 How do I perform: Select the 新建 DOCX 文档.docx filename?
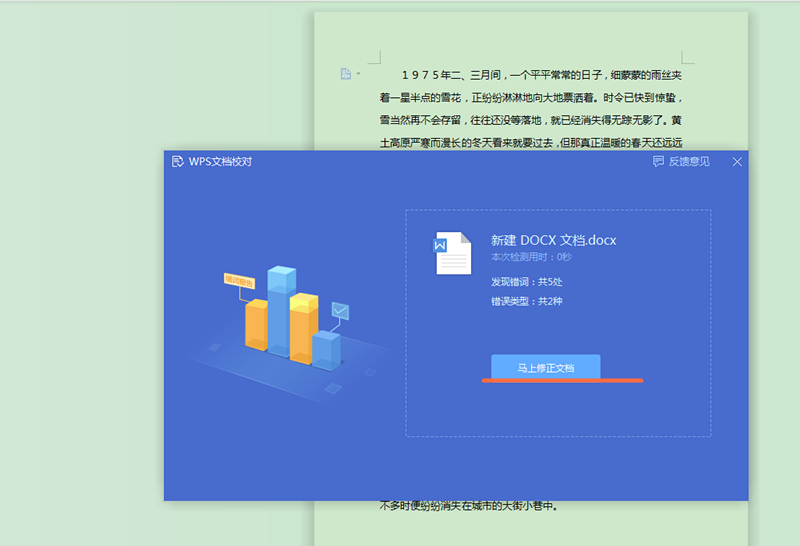click(553, 240)
